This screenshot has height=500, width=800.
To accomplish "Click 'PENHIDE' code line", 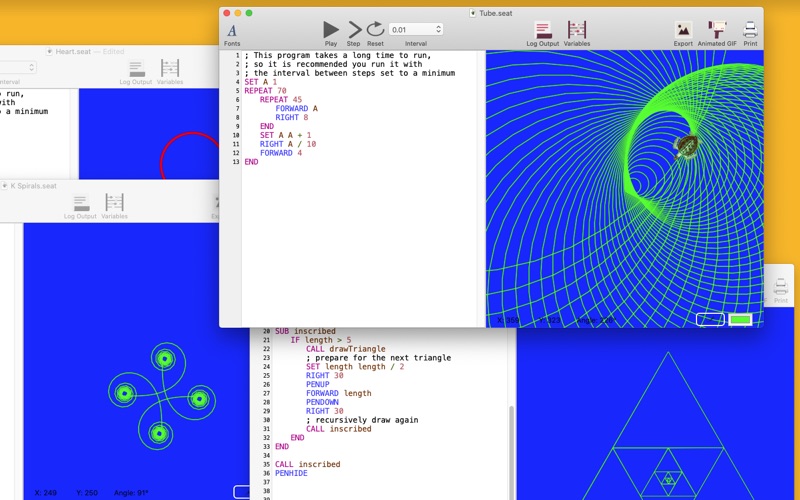I will [291, 473].
